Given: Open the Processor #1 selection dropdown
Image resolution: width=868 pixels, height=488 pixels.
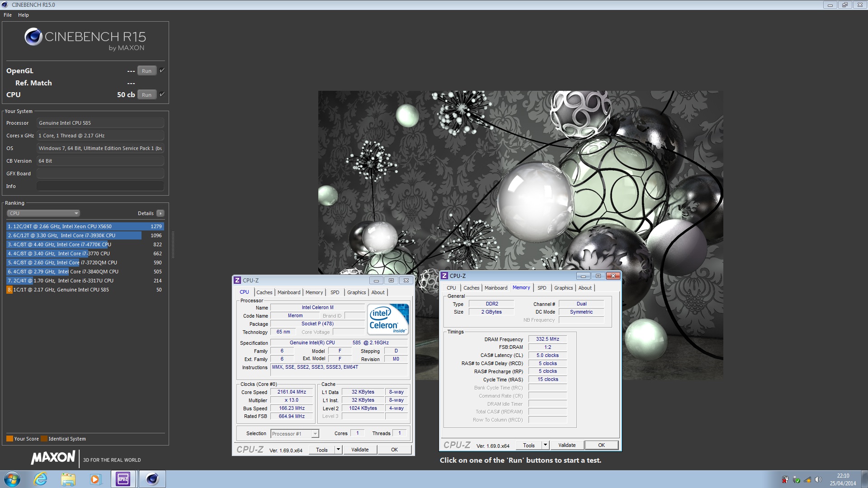Looking at the screenshot, I should tap(295, 434).
